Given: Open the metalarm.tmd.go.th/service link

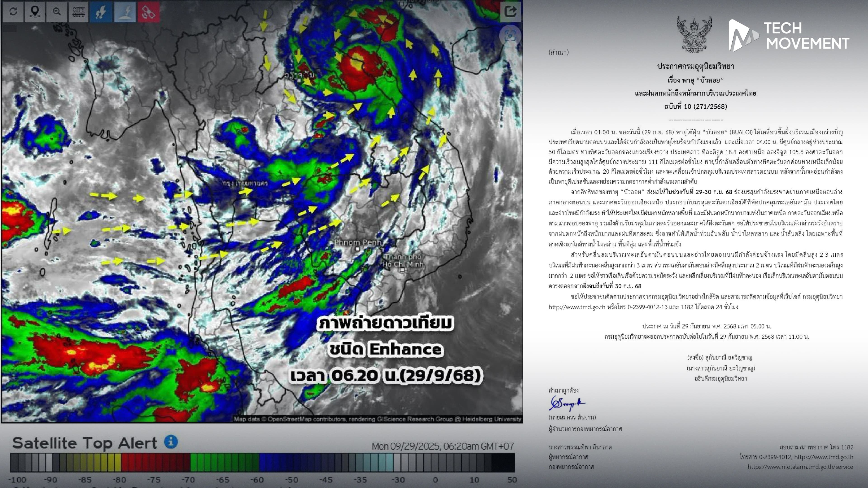Looking at the screenshot, I should pyautogui.click(x=800, y=467).
